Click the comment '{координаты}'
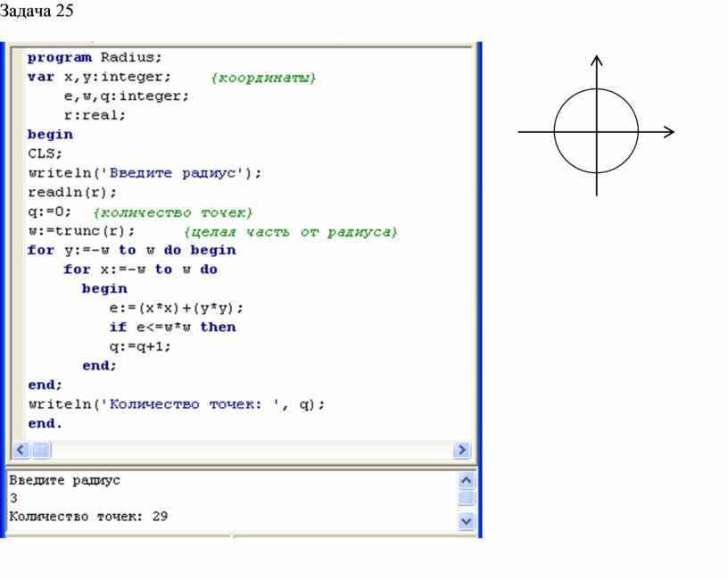The image size is (728, 581). pyautogui.click(x=263, y=78)
